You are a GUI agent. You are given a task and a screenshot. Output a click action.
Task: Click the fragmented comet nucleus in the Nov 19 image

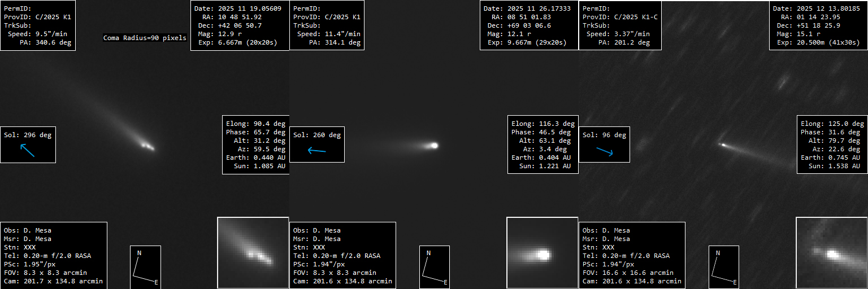(x=147, y=146)
